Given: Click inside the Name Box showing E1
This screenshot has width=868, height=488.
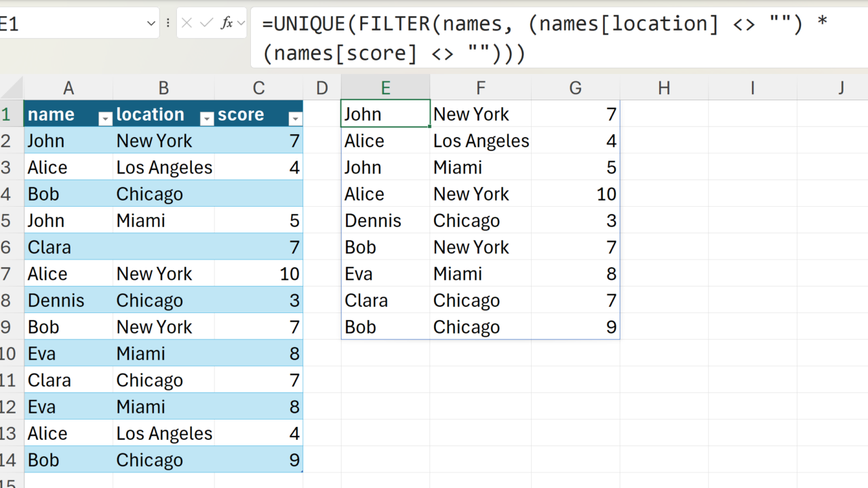Looking at the screenshot, I should [x=71, y=23].
